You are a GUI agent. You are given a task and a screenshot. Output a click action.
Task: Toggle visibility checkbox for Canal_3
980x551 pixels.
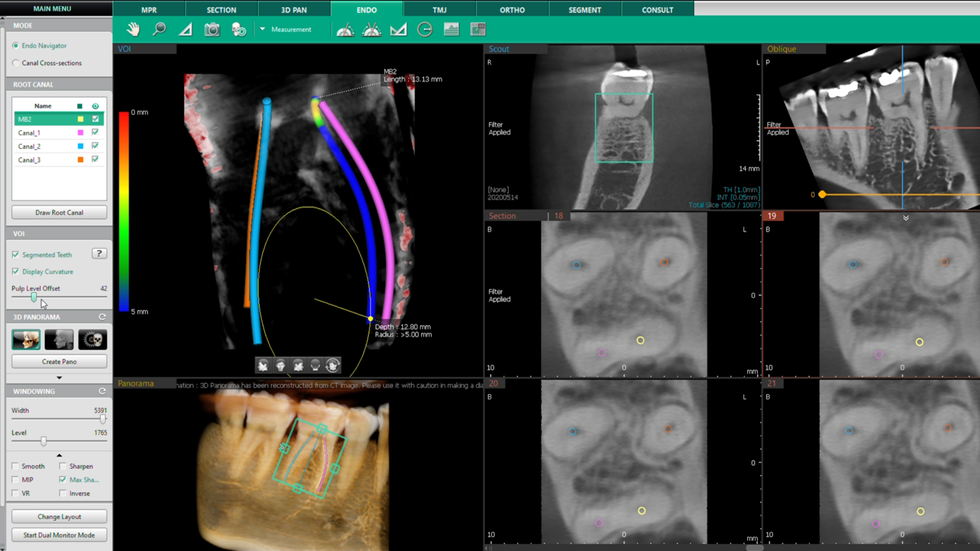(95, 159)
